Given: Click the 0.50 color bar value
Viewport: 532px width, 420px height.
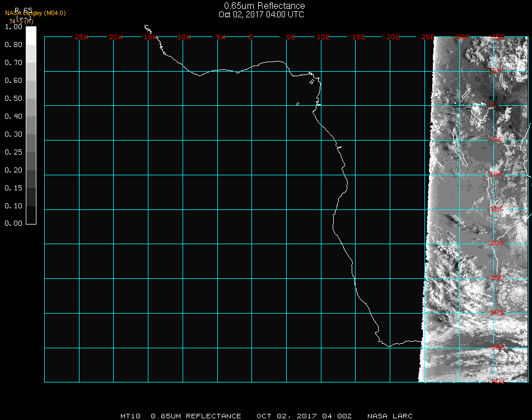Looking at the screenshot, I should 13,99.
